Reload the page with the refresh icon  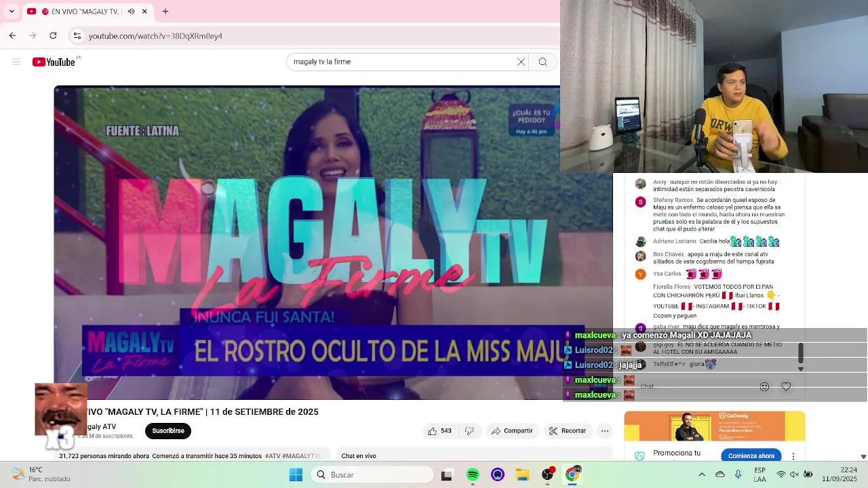click(x=53, y=35)
